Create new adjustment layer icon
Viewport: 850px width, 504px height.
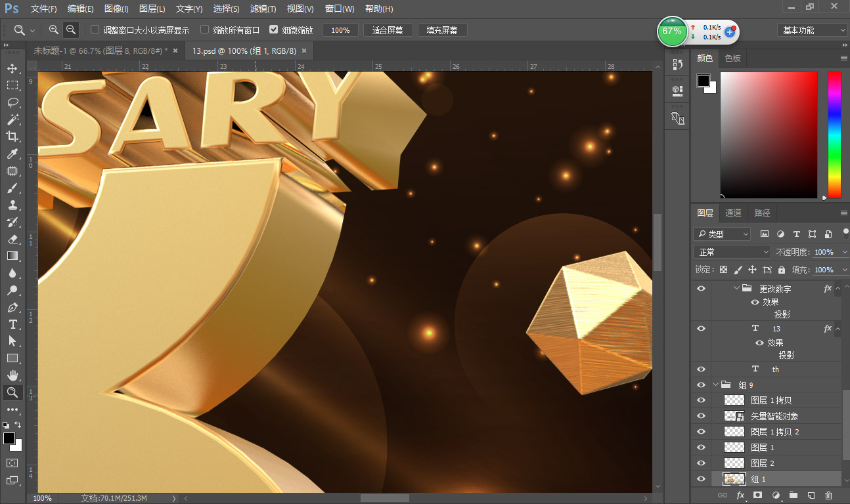tap(775, 495)
